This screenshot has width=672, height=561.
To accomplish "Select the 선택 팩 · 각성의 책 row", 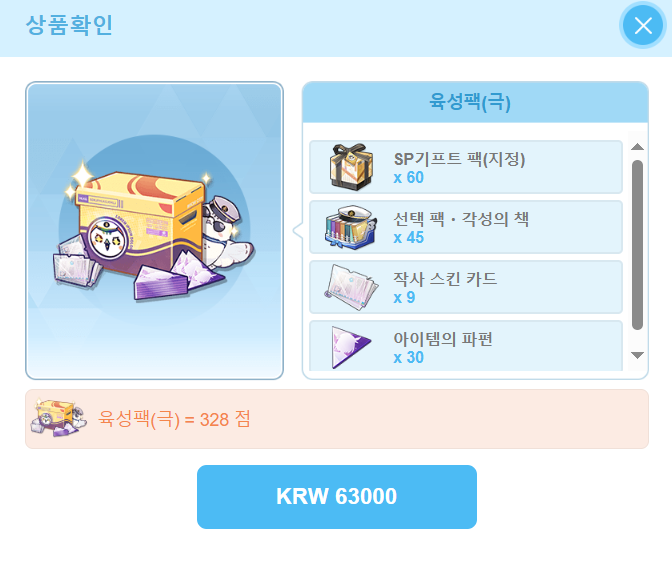I will pos(466,227).
